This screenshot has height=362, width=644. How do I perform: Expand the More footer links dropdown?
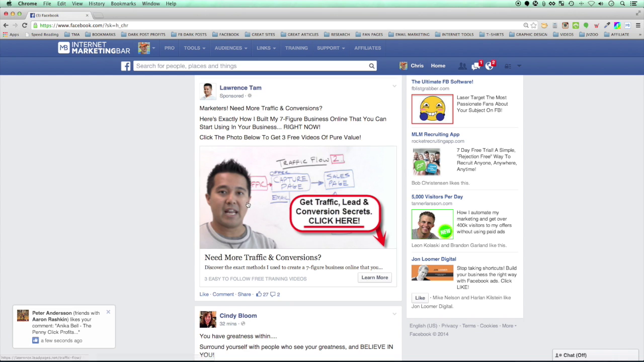tap(509, 326)
